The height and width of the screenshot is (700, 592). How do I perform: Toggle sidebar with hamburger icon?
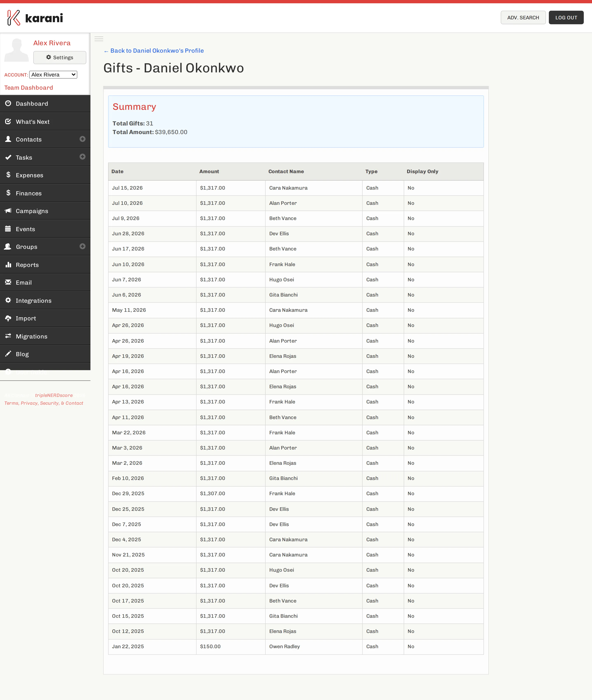tap(99, 39)
